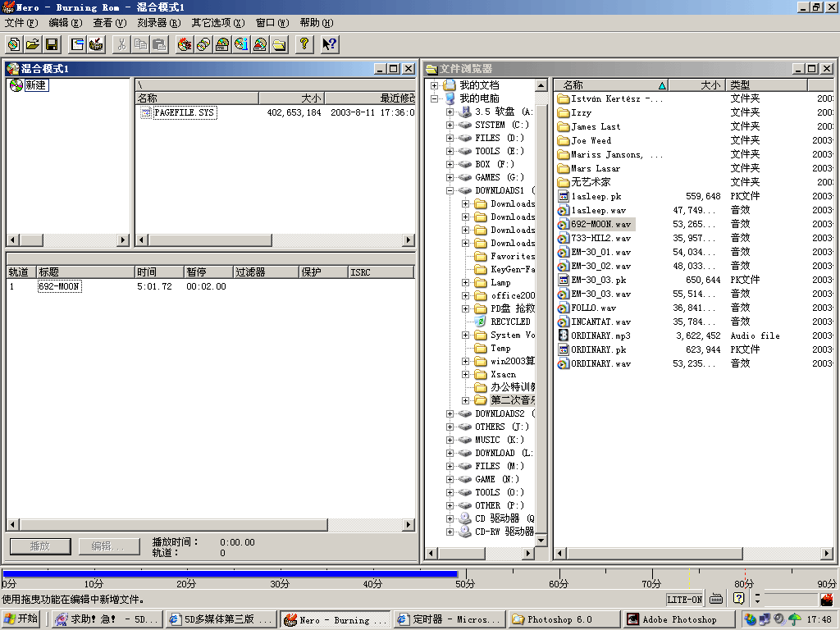Click the Nero flame icon in status bar
The image size is (840, 630).
point(827,599)
